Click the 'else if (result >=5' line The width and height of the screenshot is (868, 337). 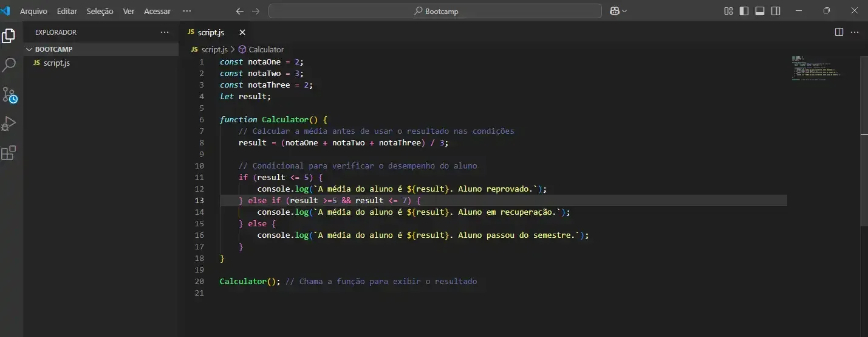330,200
